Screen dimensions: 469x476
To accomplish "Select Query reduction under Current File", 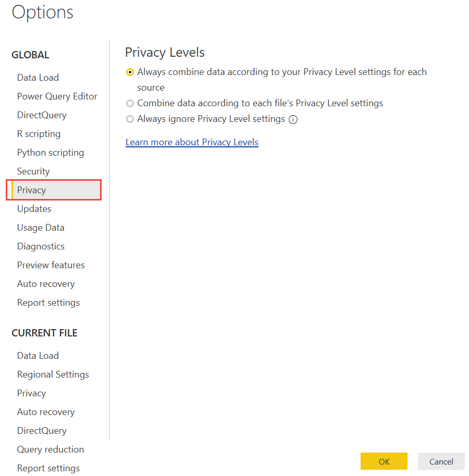I will click(x=51, y=449).
